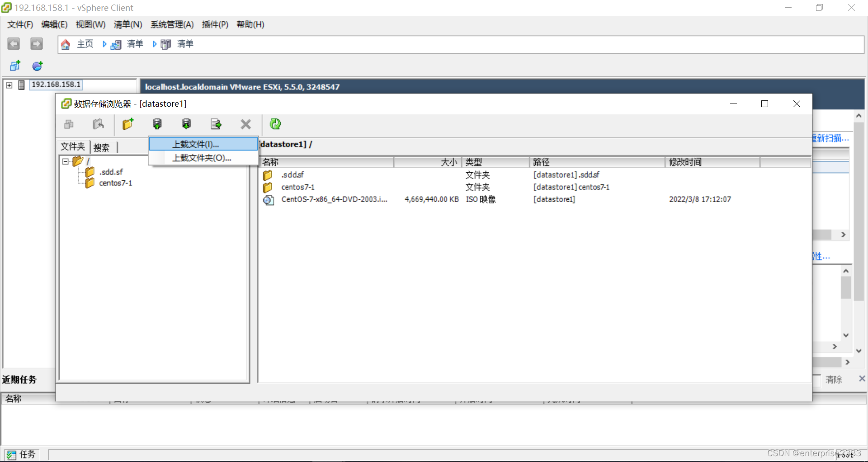The height and width of the screenshot is (462, 868).
Task: Click the 清除 button in recent tasks
Action: (x=834, y=380)
